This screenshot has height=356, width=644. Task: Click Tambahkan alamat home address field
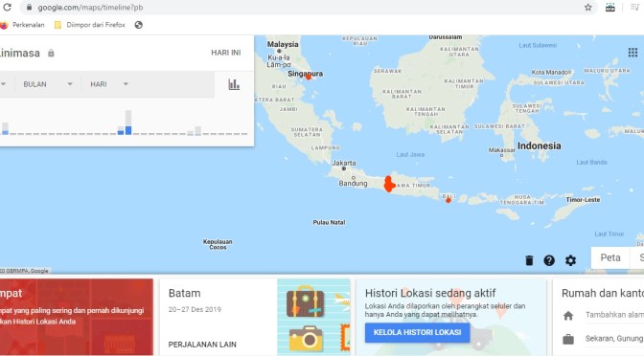click(614, 315)
